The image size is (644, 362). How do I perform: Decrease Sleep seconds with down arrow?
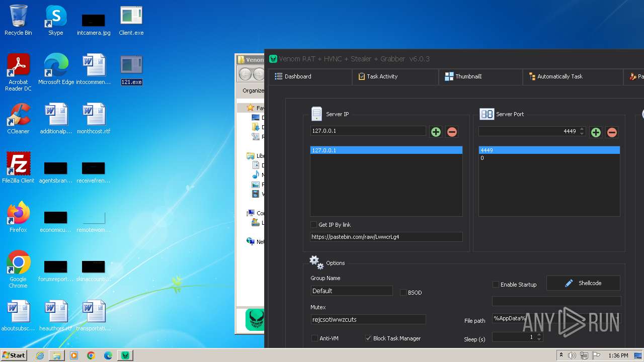(539, 340)
